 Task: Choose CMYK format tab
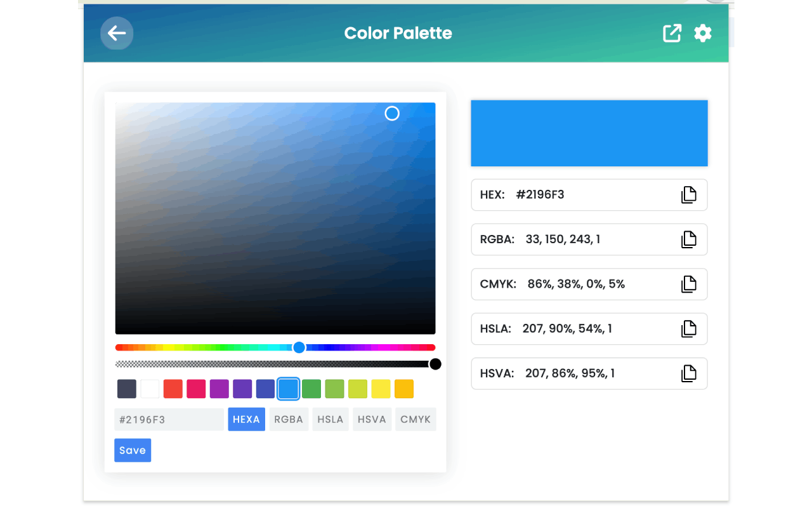pos(416,419)
